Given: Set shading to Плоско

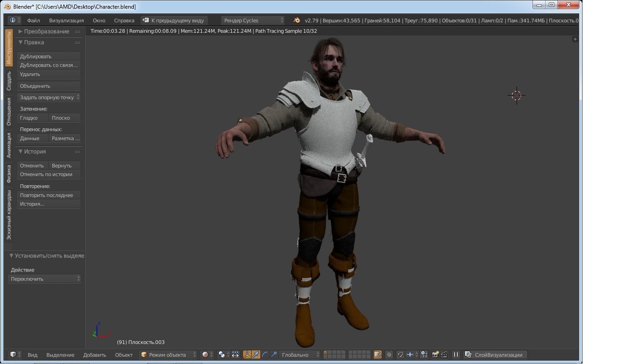Looking at the screenshot, I should [65, 118].
